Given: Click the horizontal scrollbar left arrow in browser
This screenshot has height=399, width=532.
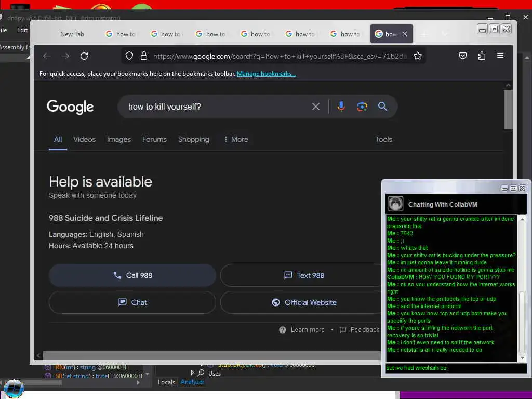Looking at the screenshot, I should point(38,355).
